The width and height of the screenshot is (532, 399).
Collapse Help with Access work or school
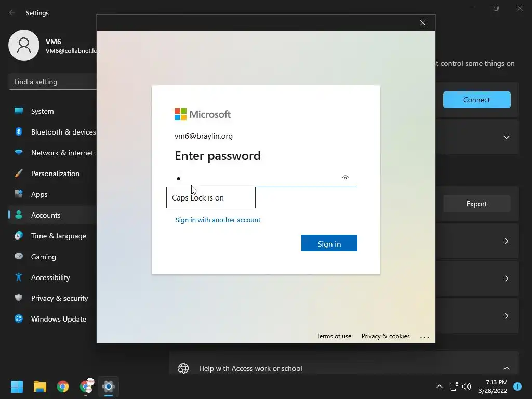click(x=506, y=368)
